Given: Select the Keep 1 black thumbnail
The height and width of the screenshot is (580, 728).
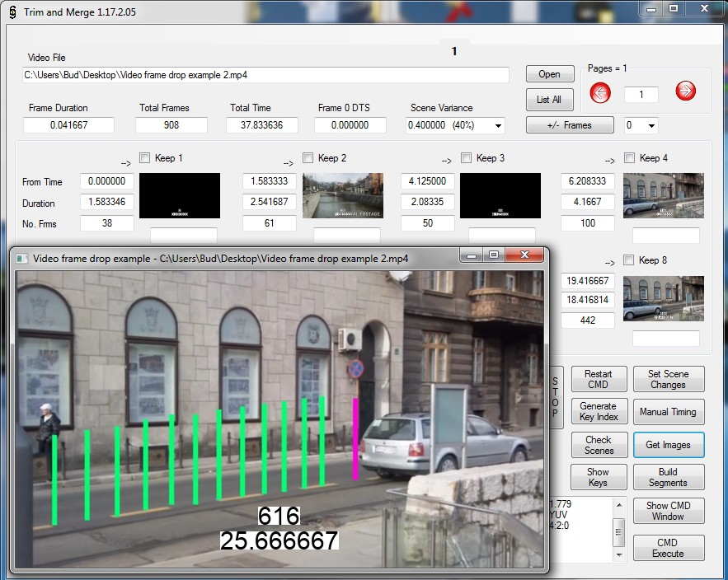Looking at the screenshot, I should [x=180, y=195].
